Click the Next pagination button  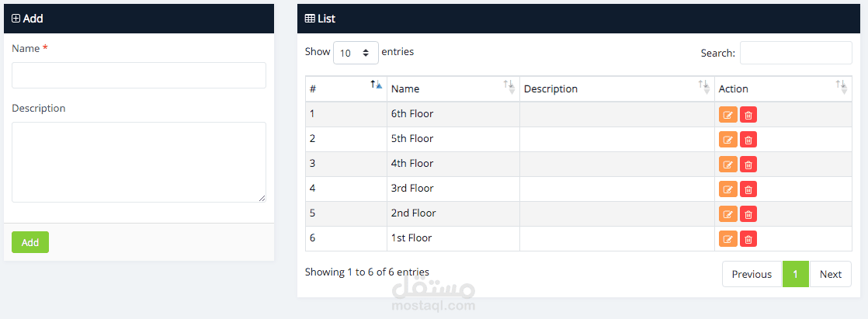pyautogui.click(x=830, y=274)
